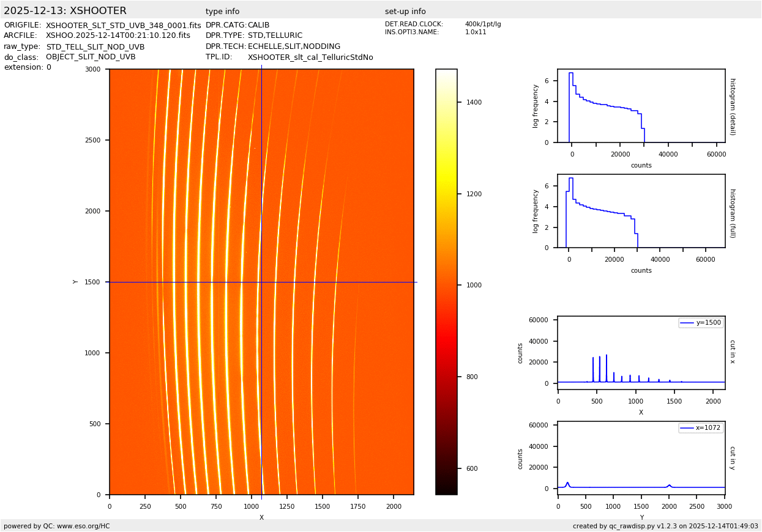Click the page title 2025-12-13: XSHOOTER

(x=65, y=11)
